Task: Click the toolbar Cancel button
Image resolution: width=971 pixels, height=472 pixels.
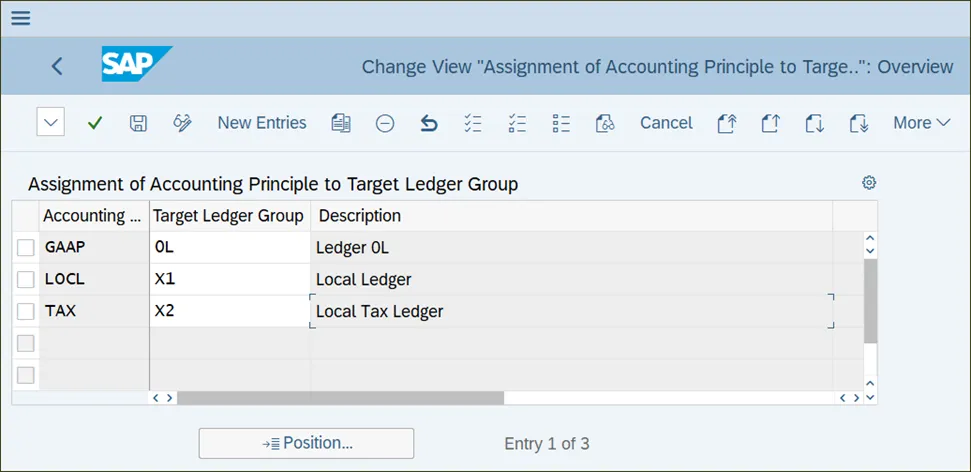Action: [666, 123]
